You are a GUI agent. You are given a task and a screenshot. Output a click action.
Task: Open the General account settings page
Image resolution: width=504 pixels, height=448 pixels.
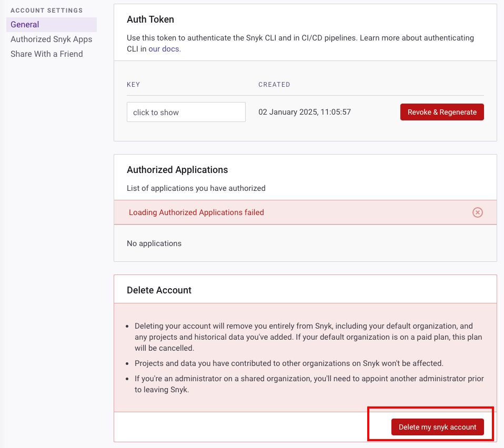pyautogui.click(x=52, y=24)
